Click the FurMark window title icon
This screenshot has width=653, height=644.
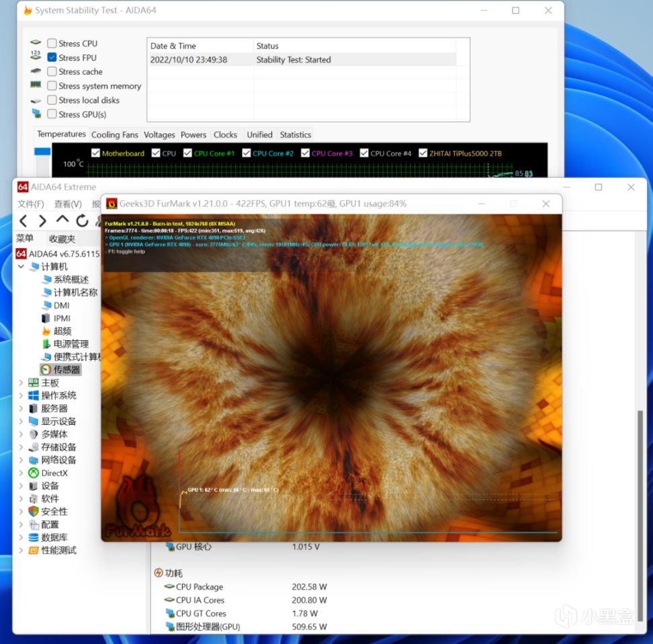pos(112,204)
